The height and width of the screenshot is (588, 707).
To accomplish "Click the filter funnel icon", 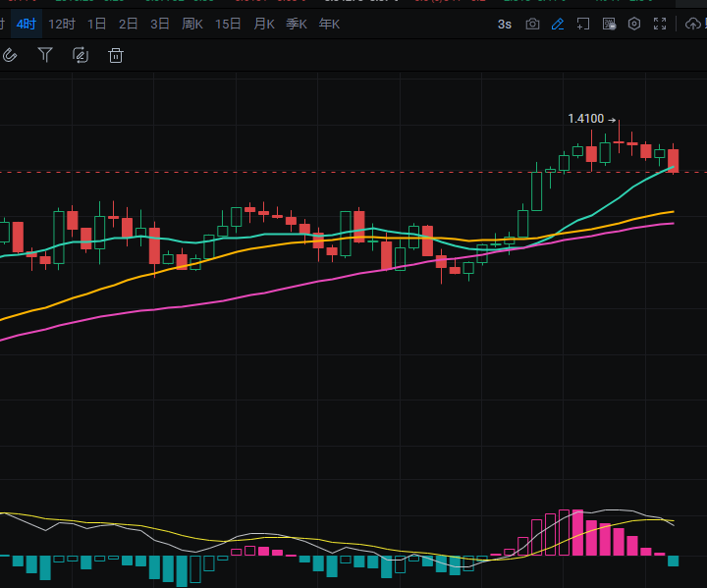I will point(45,55).
